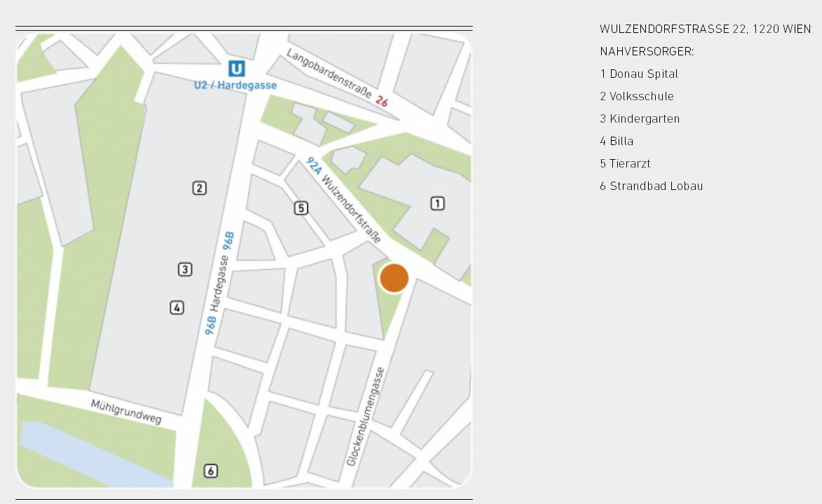Viewport: 822px width, 504px height.
Task: Click map marker number 4
Action: point(177,307)
